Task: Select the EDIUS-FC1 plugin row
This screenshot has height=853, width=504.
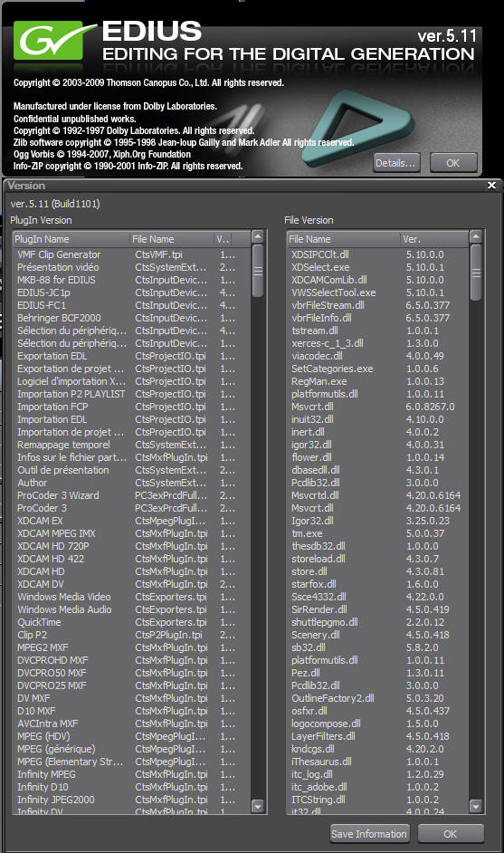Action: [131, 305]
